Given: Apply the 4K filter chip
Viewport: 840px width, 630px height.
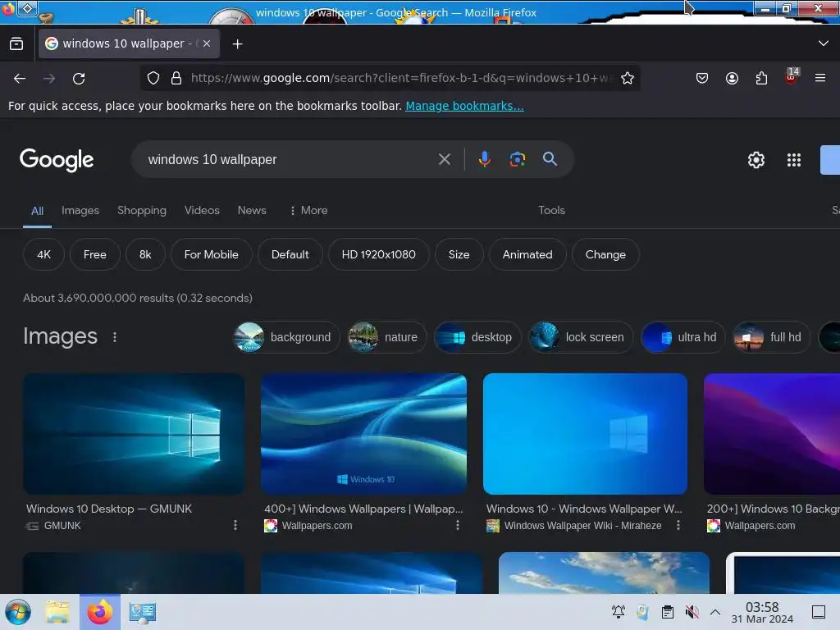Looking at the screenshot, I should (44, 254).
